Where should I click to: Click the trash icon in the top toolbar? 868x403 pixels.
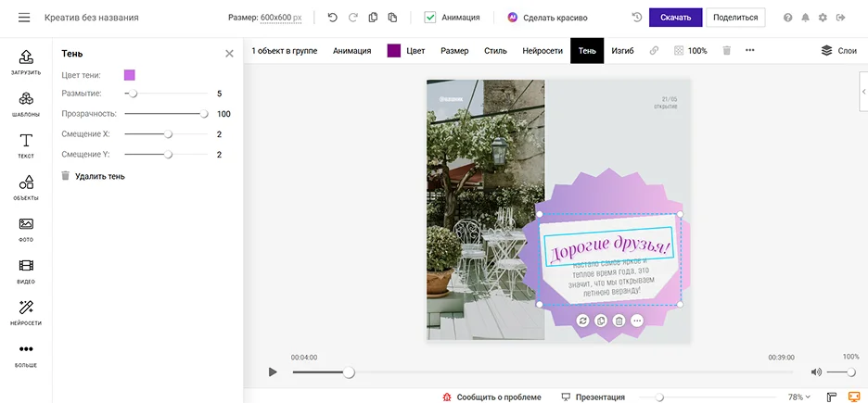pyautogui.click(x=727, y=51)
